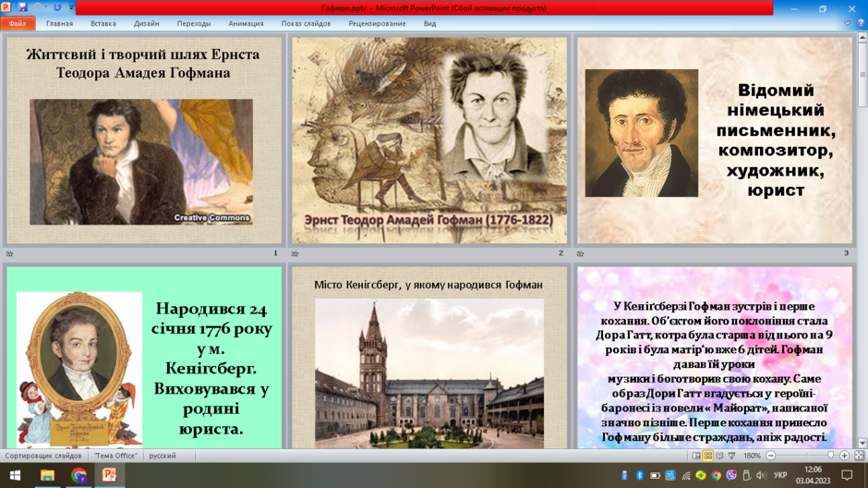Click the PowerPoint application icon in title bar
Image resolution: width=868 pixels, height=488 pixels.
6,7
